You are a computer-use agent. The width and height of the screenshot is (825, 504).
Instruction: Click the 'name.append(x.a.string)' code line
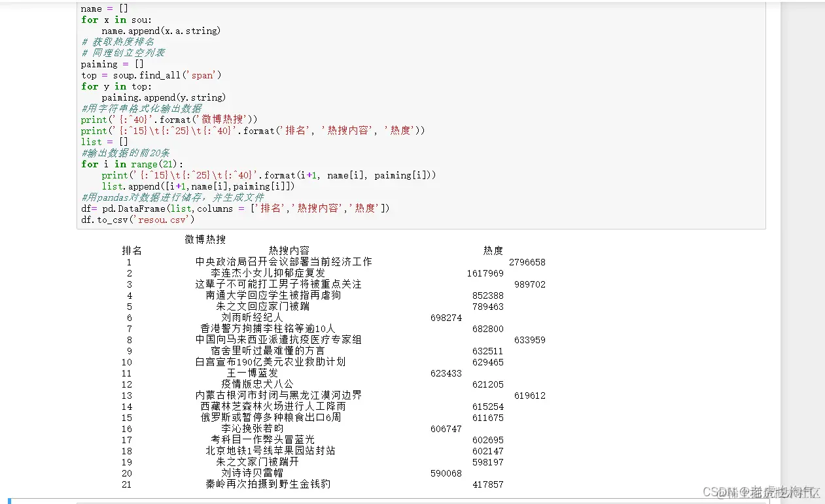(x=161, y=31)
